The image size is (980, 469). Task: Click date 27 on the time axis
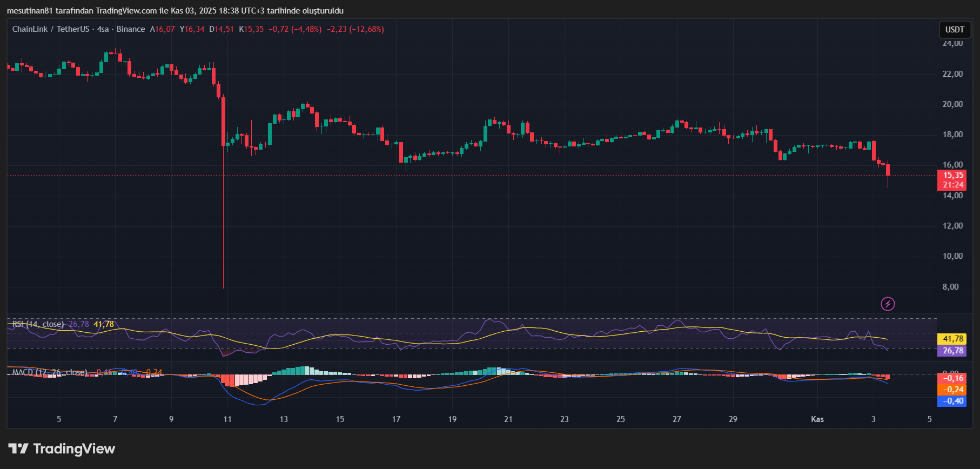tap(677, 419)
